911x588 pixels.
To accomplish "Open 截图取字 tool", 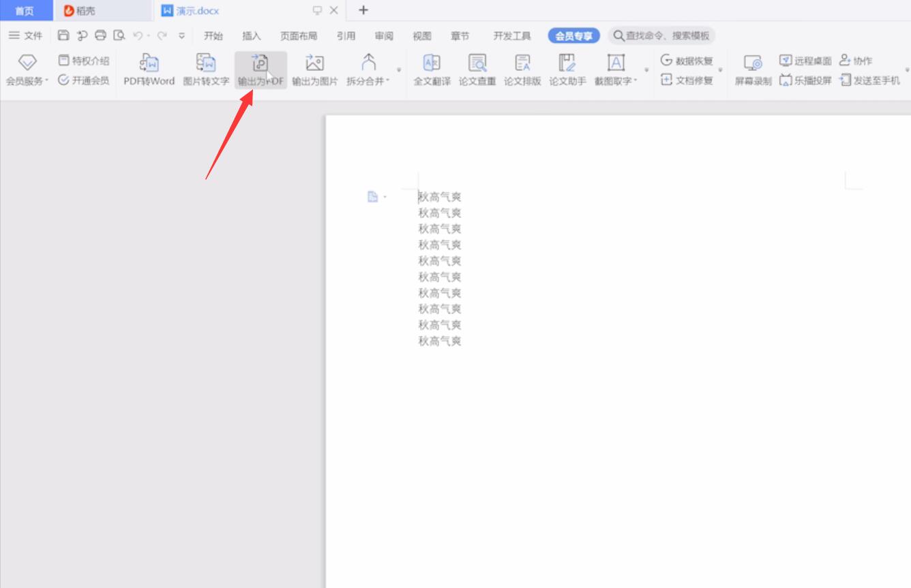I will [x=616, y=70].
